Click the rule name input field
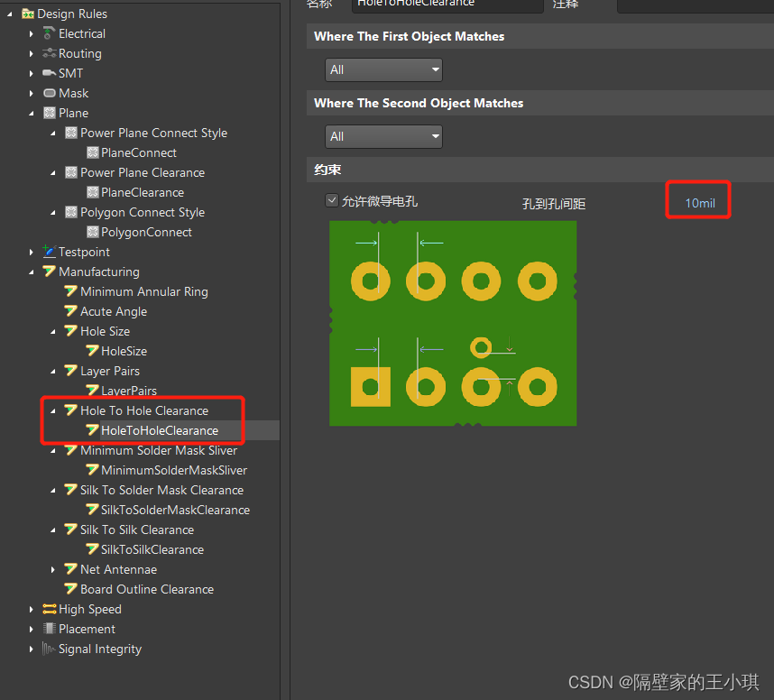774x700 pixels. (447, 5)
